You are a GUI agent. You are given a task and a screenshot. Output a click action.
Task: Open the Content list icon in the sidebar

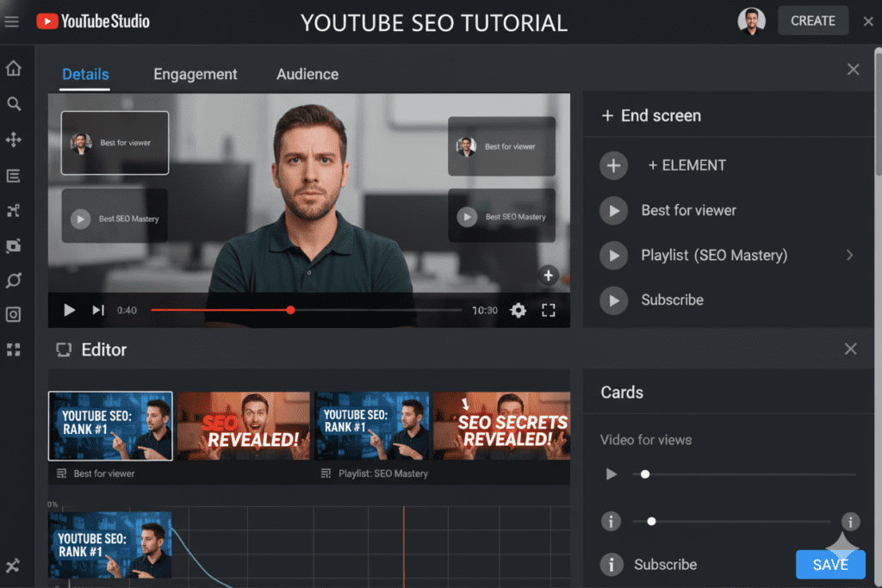13,176
